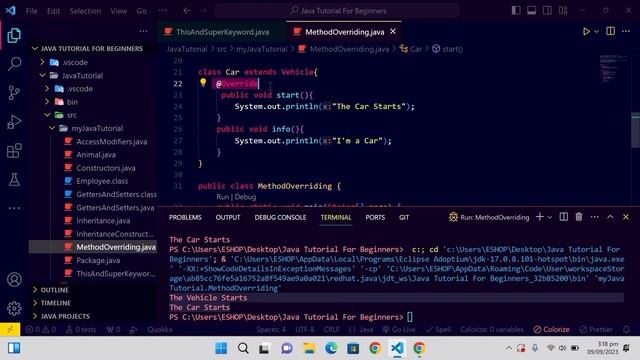This screenshot has height=360, width=640.
Task: Click the lightbulb quick fix on line 22
Action: pyautogui.click(x=203, y=82)
